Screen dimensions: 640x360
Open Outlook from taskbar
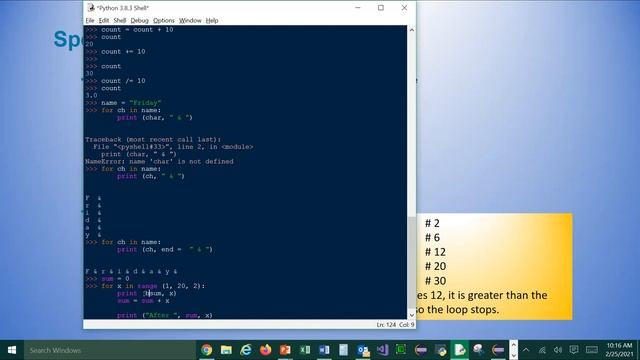pos(363,350)
